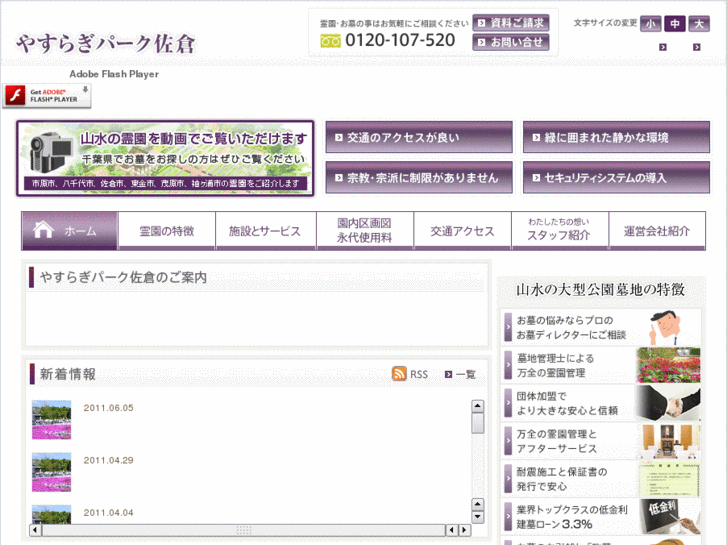Open 耐震施工と保証書の発行で安心 item
This screenshot has width=727, height=545.
(x=601, y=479)
